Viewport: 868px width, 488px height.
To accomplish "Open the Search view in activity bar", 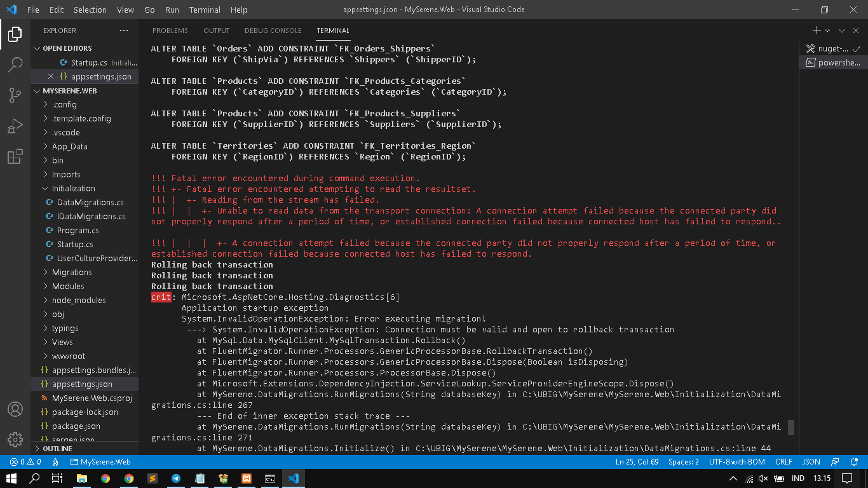I will point(15,65).
